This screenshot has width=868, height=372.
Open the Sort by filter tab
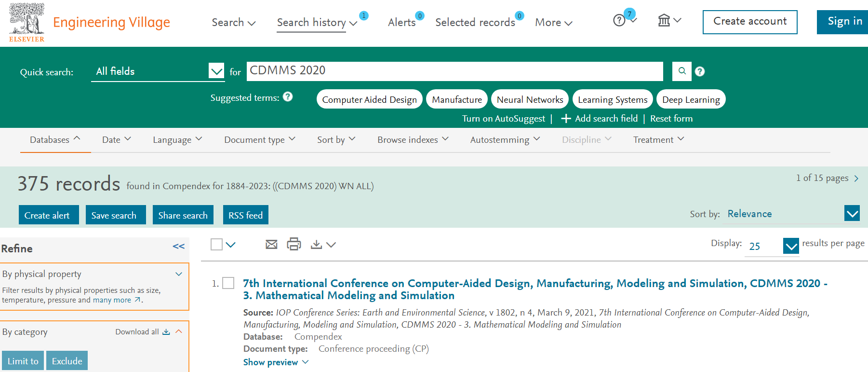(x=336, y=139)
